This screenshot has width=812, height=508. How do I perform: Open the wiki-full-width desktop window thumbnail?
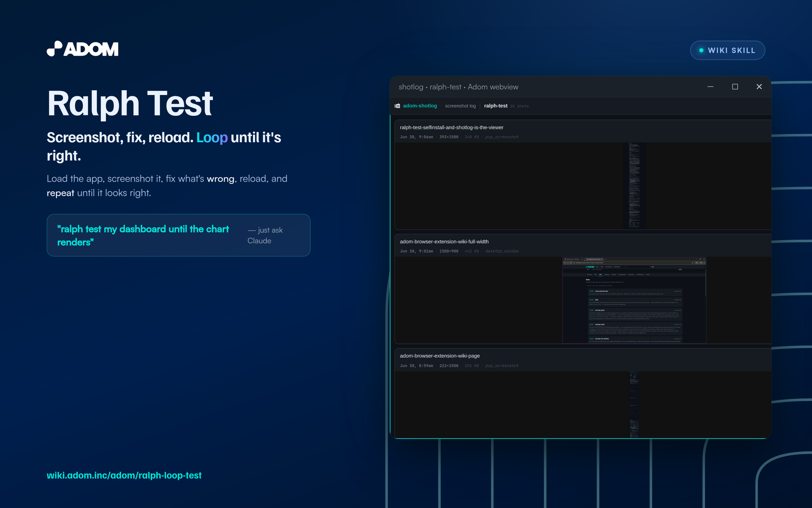tap(634, 300)
